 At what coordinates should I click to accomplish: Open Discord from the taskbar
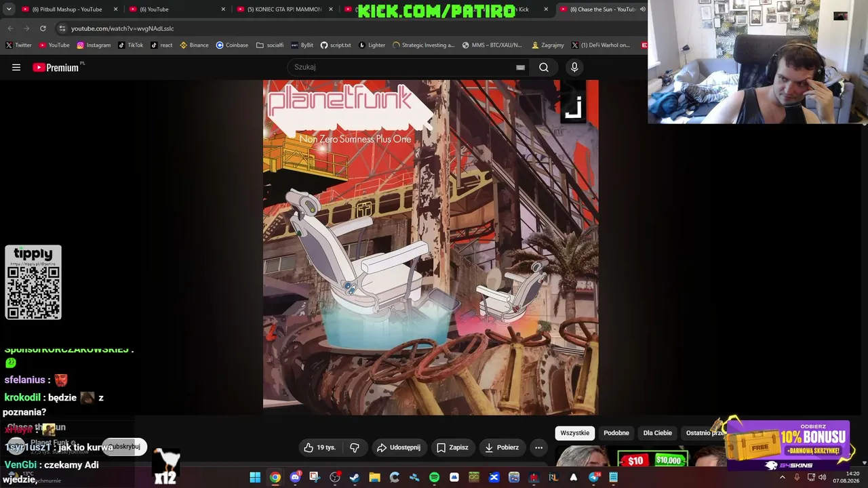tap(295, 477)
